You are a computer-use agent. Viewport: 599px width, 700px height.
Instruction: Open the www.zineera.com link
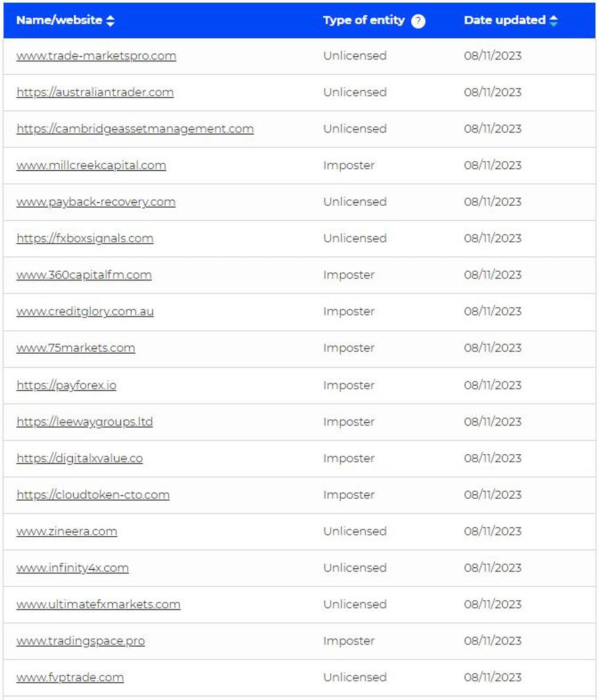pyautogui.click(x=67, y=531)
